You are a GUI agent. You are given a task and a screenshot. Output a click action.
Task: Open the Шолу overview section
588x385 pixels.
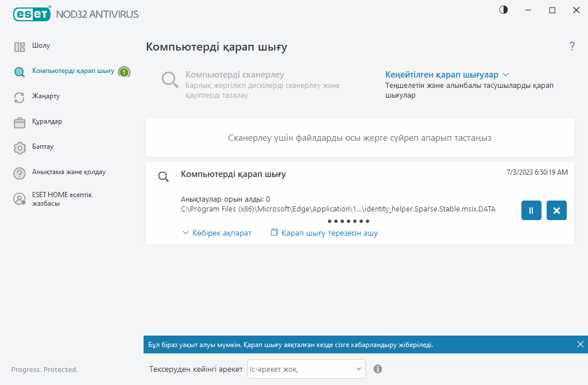(41, 45)
